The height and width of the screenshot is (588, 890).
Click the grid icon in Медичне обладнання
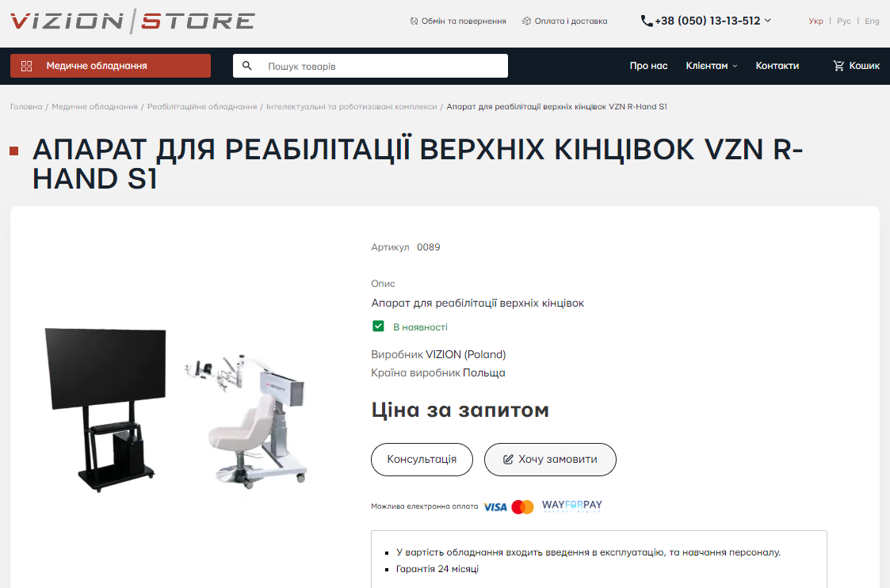point(27,66)
